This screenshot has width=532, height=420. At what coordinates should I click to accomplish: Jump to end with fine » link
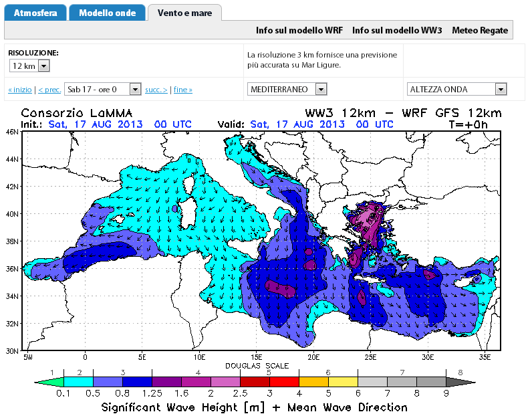[x=183, y=90]
